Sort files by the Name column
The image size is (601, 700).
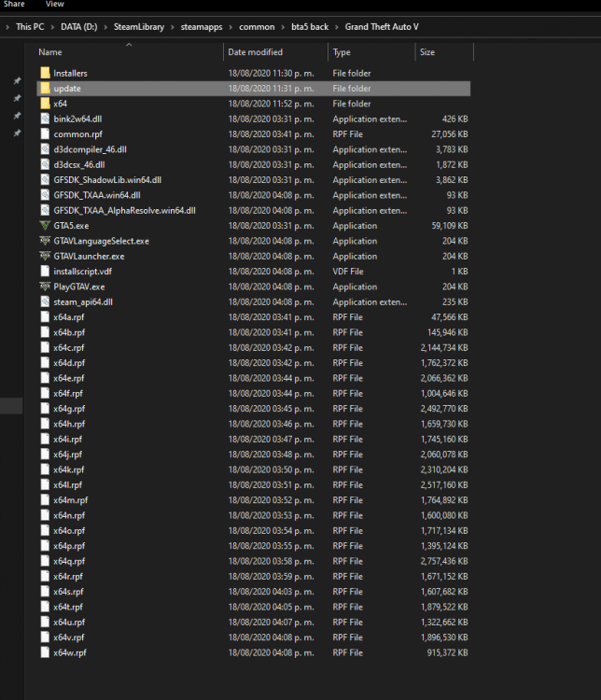click(50, 52)
